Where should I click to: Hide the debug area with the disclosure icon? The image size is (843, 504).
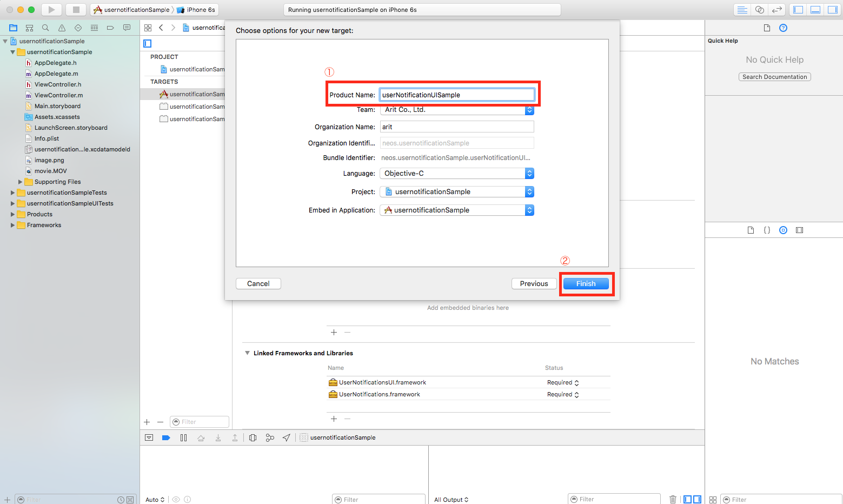149,437
